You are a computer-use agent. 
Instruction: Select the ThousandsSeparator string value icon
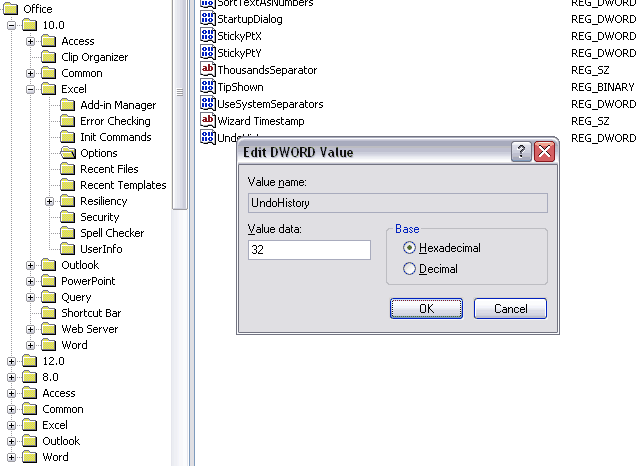pos(208,70)
